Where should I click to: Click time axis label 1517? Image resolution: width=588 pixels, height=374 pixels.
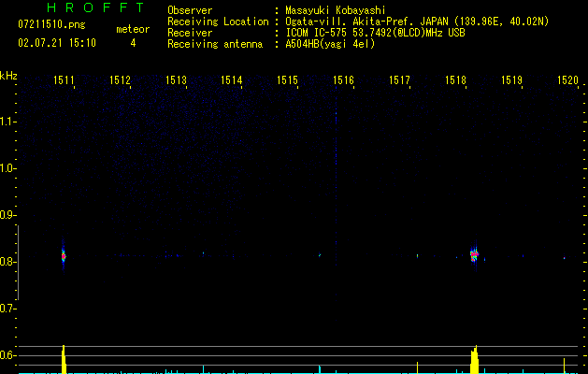(399, 80)
